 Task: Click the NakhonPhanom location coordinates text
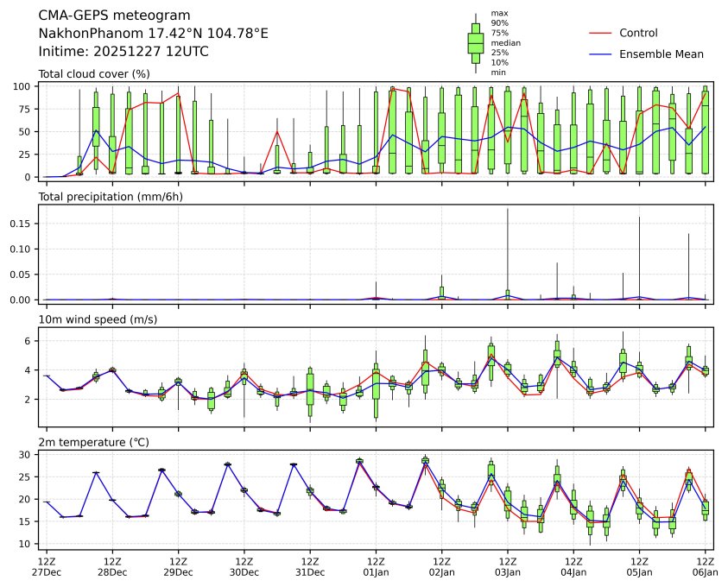[x=153, y=34]
